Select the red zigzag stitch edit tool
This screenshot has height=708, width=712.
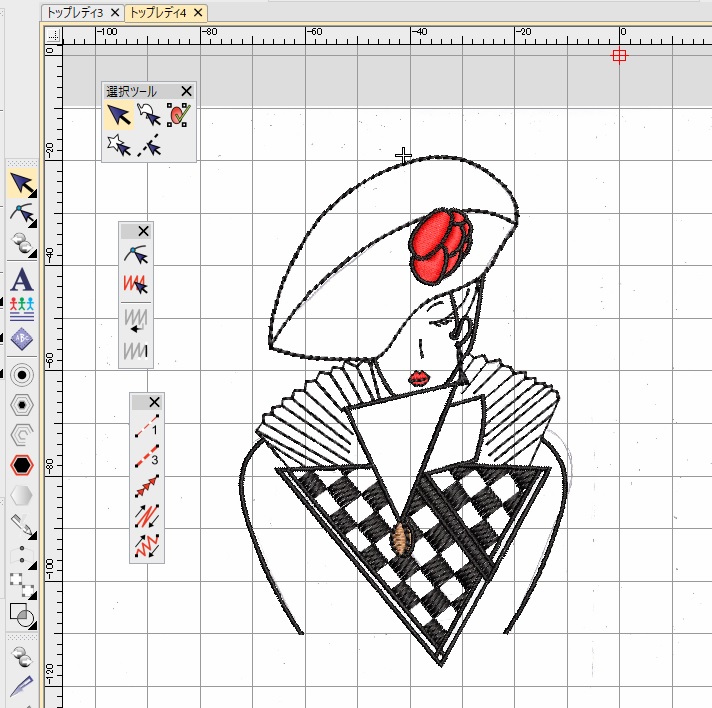click(x=136, y=284)
